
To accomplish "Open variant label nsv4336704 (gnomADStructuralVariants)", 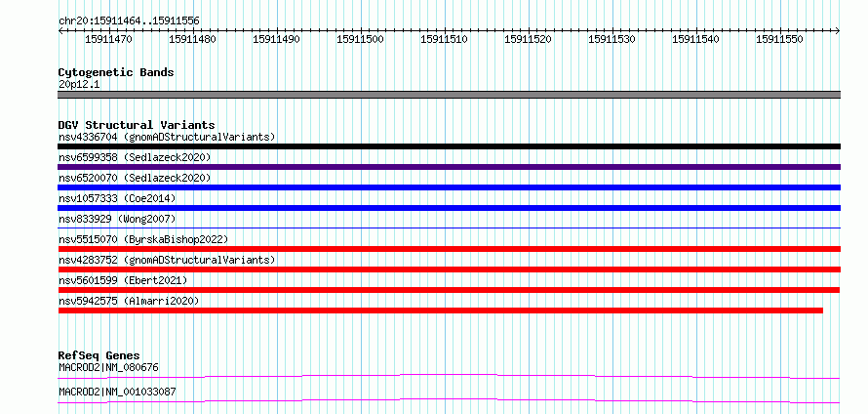I will click(x=167, y=137).
